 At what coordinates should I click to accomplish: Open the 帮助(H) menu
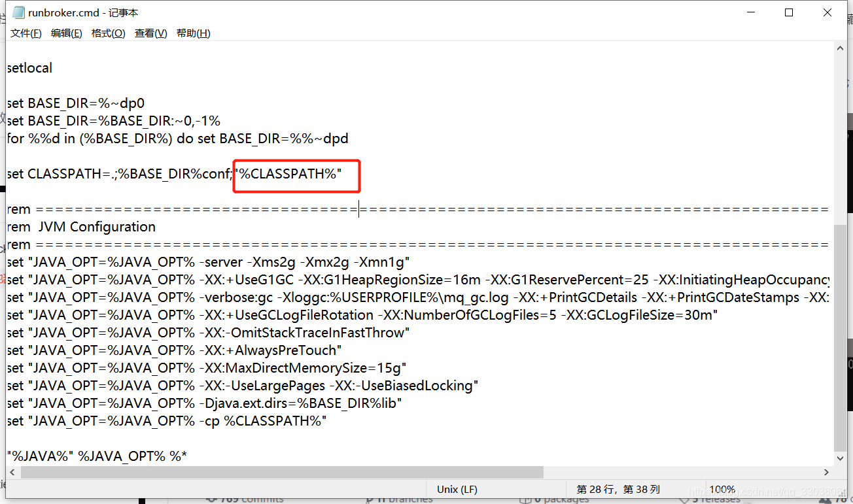(x=192, y=33)
